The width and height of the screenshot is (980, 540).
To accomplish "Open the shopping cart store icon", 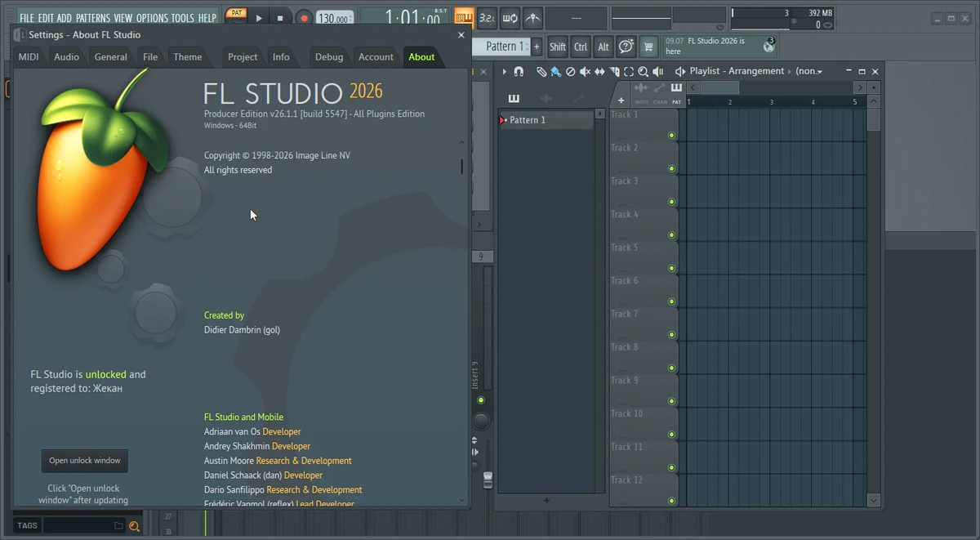I will tap(649, 47).
